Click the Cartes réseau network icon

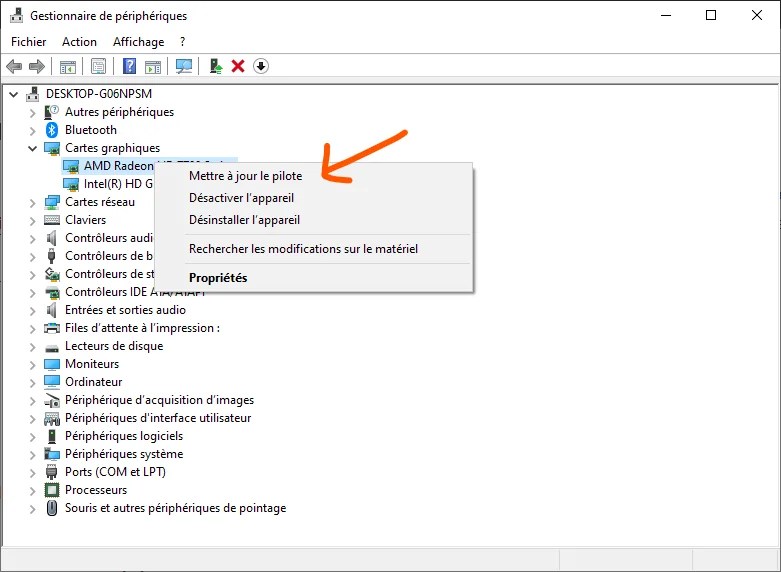[x=52, y=202]
